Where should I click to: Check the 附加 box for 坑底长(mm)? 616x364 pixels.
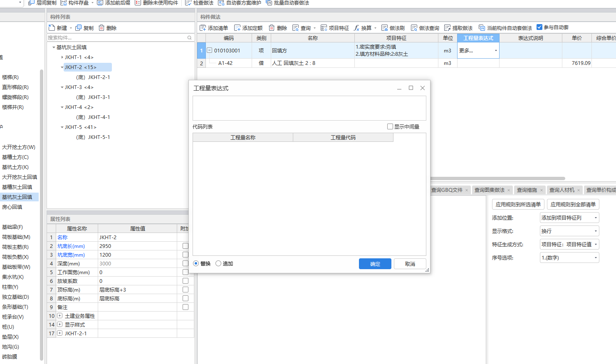coord(186,246)
